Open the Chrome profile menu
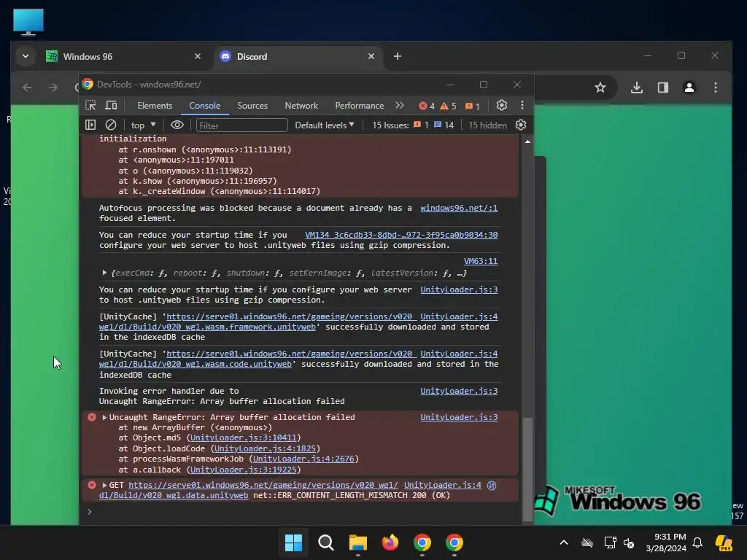747x560 pixels. [689, 87]
